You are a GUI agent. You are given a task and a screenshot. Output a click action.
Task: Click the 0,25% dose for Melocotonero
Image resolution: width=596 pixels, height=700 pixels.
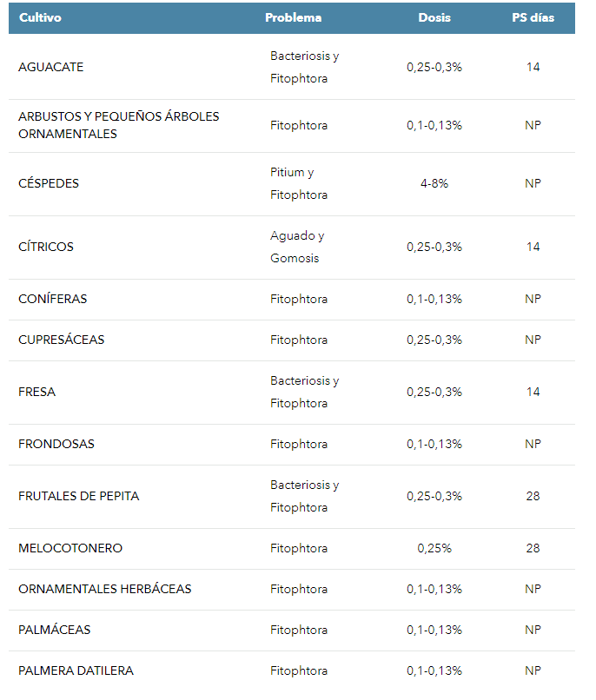(434, 548)
